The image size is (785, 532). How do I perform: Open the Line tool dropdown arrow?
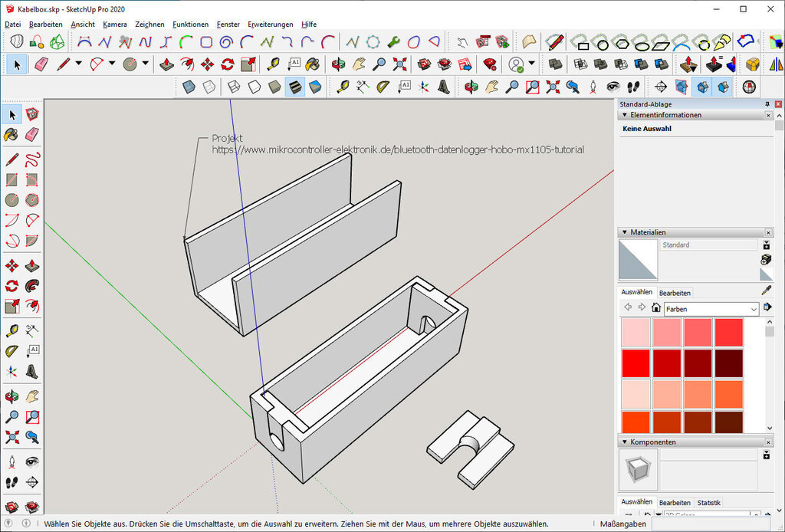(79, 64)
